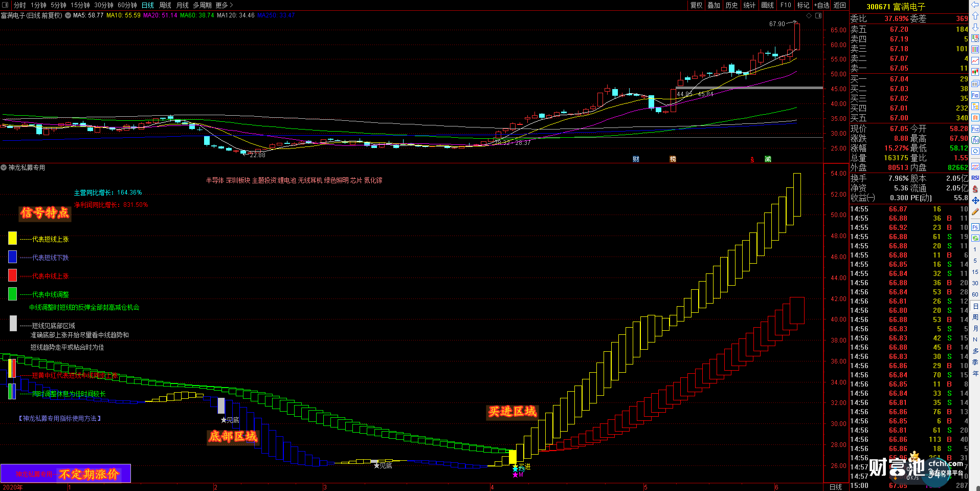The height and width of the screenshot is (491, 980).
Task: Select the blue four-way move arrows icon
Action: [x=975, y=200]
